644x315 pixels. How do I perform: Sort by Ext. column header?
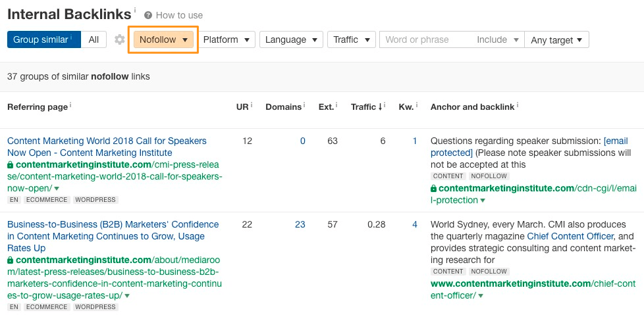tap(326, 107)
